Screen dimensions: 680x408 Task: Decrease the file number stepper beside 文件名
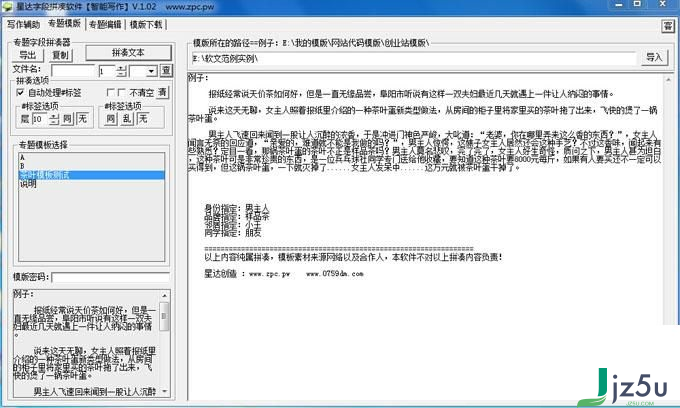pos(121,74)
